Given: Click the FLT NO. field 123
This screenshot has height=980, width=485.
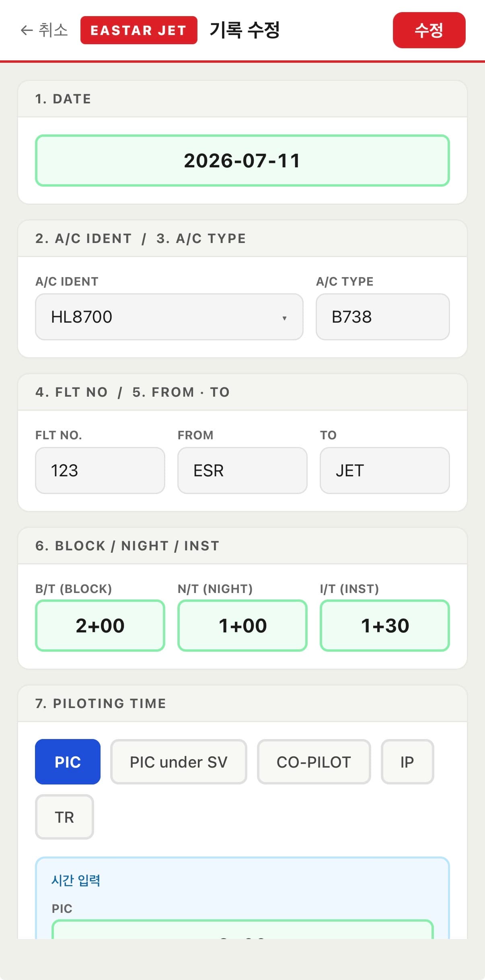Looking at the screenshot, I should (100, 471).
